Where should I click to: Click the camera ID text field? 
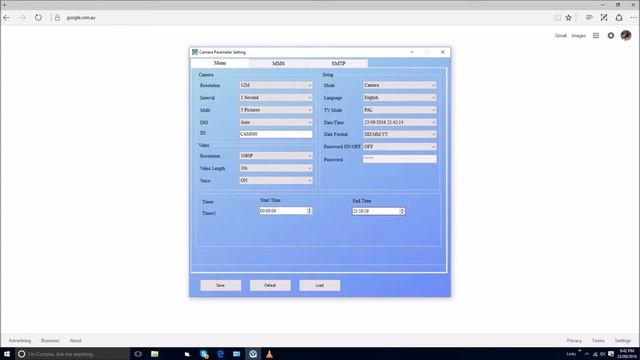click(276, 134)
